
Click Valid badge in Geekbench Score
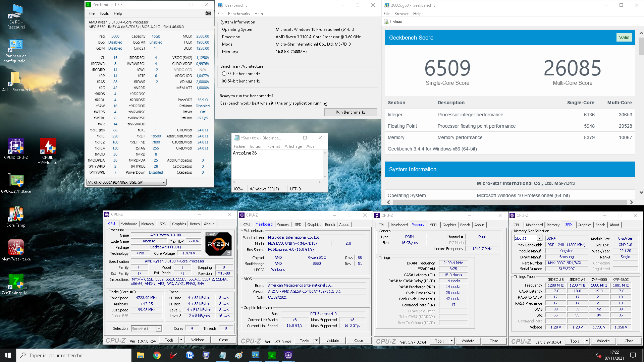coord(624,38)
